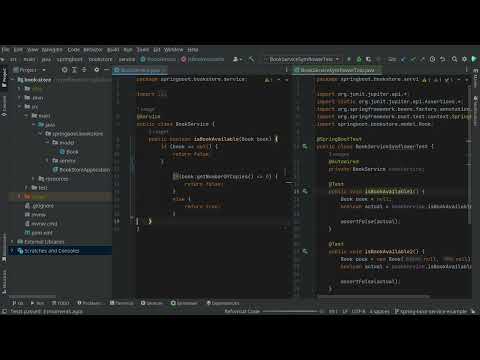Switch to BookServiceSymflowerTest.java tab
480x360 pixels.
click(x=337, y=70)
